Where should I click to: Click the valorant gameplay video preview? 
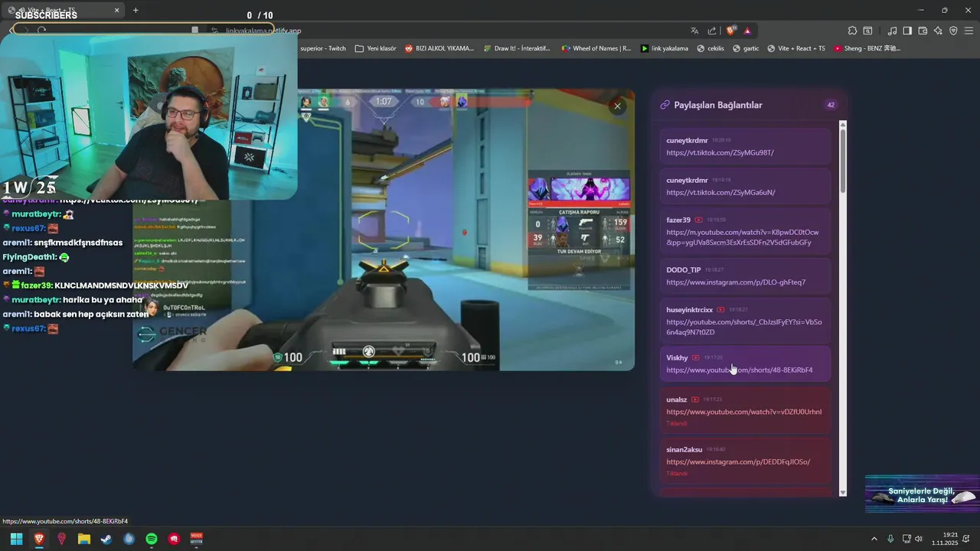pyautogui.click(x=384, y=230)
